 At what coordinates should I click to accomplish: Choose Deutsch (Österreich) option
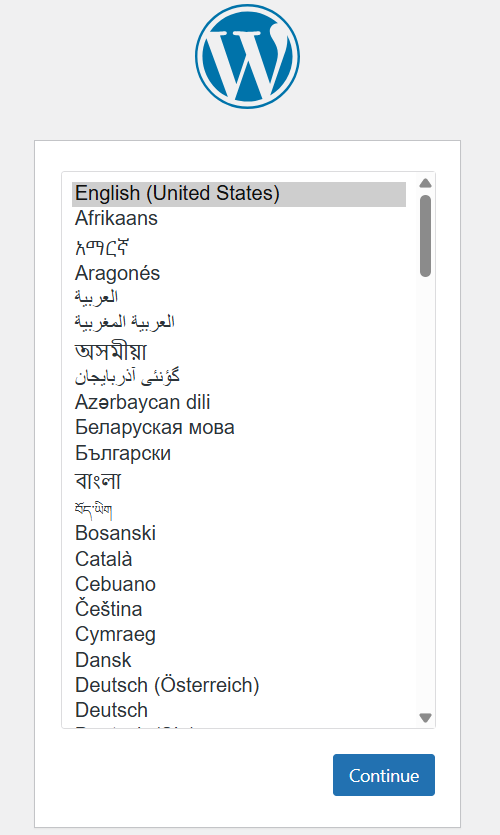tap(239, 685)
